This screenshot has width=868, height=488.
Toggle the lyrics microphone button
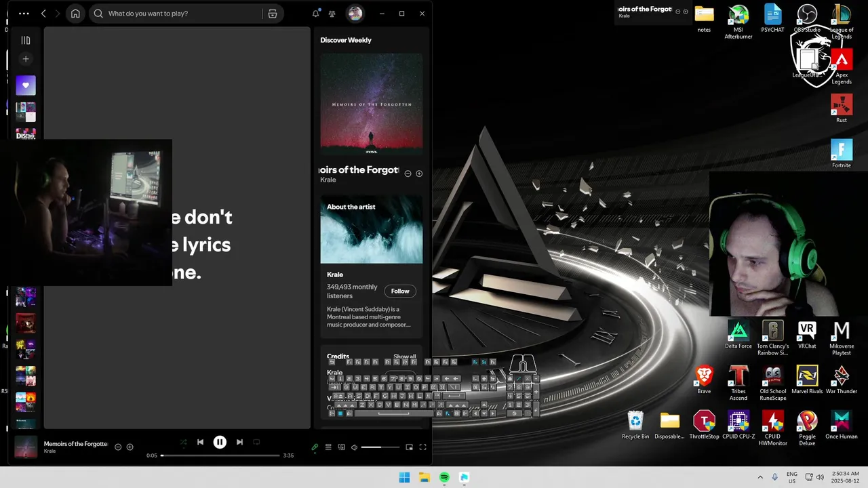[315, 447]
